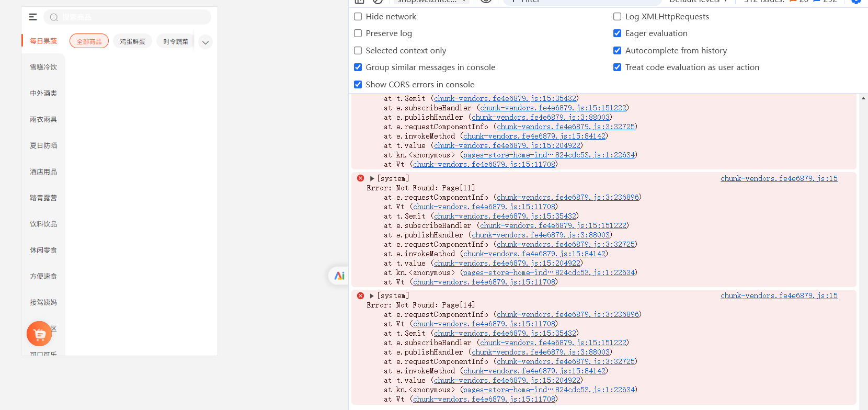Tick Selected context only
The image size is (868, 410).
click(358, 51)
